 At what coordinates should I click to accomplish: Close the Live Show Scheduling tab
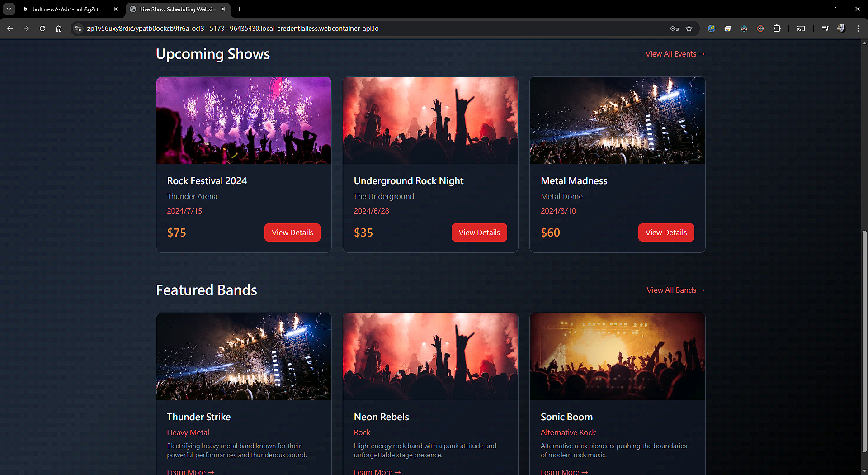[x=223, y=9]
